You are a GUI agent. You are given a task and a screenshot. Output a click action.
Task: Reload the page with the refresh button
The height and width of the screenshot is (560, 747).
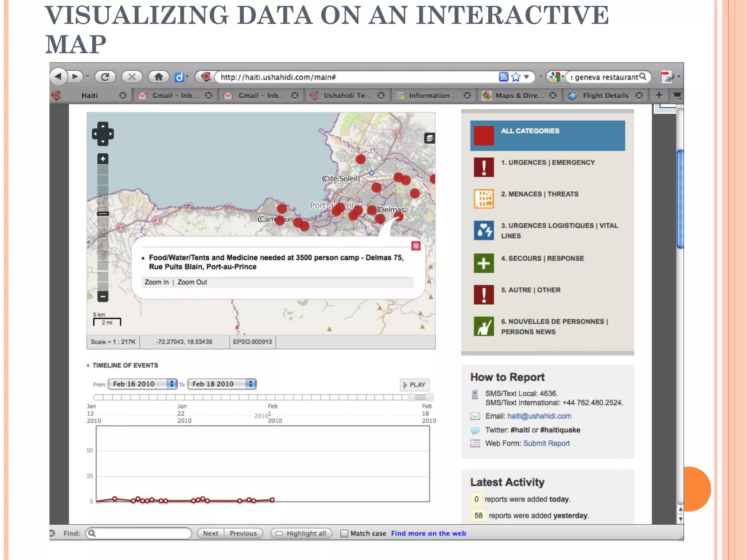click(x=105, y=77)
